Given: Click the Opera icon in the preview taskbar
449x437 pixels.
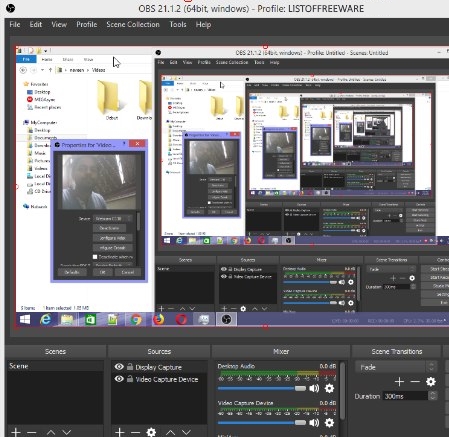Looking at the screenshot, I should [181, 319].
